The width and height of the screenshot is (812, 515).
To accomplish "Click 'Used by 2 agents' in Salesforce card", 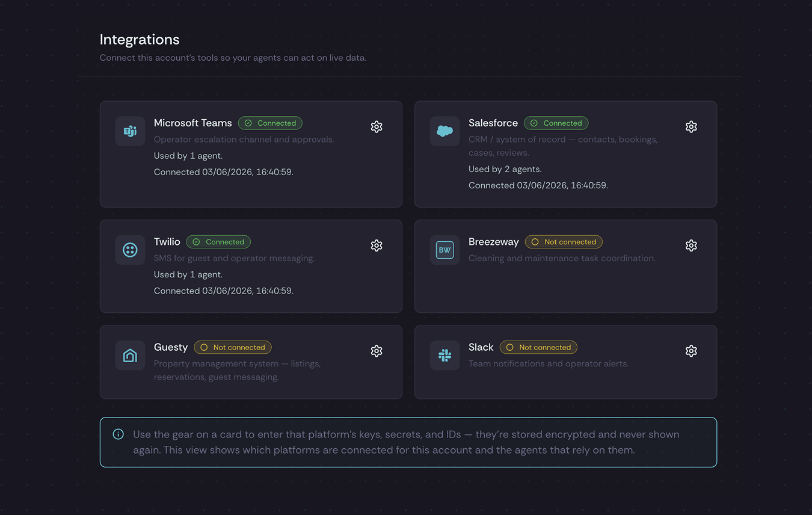I will 505,169.
